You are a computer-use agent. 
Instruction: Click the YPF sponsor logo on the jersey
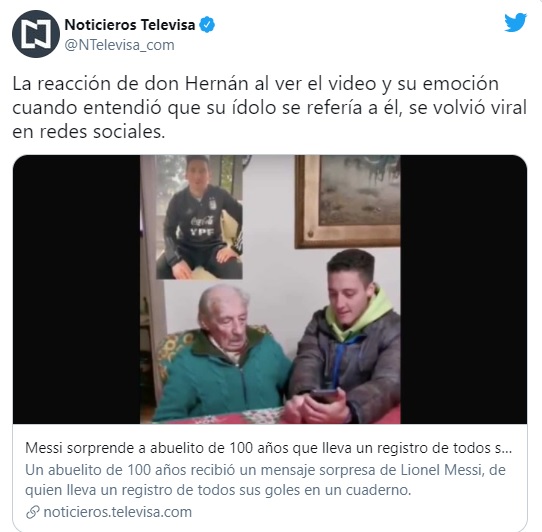(x=202, y=232)
